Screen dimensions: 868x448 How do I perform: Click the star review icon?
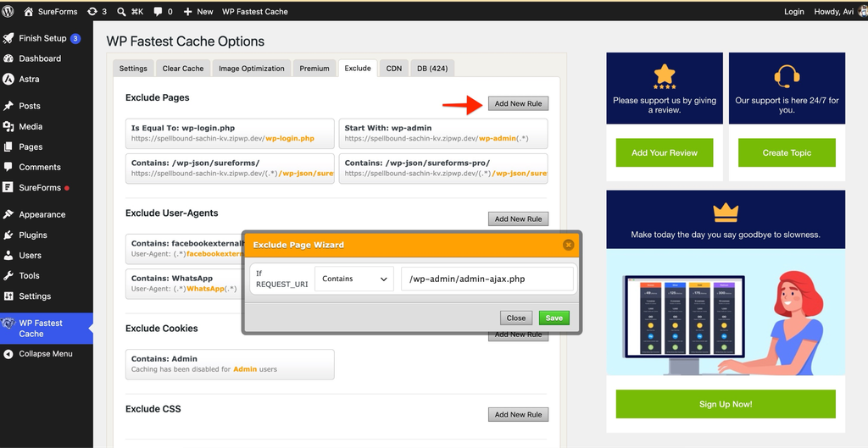point(664,76)
